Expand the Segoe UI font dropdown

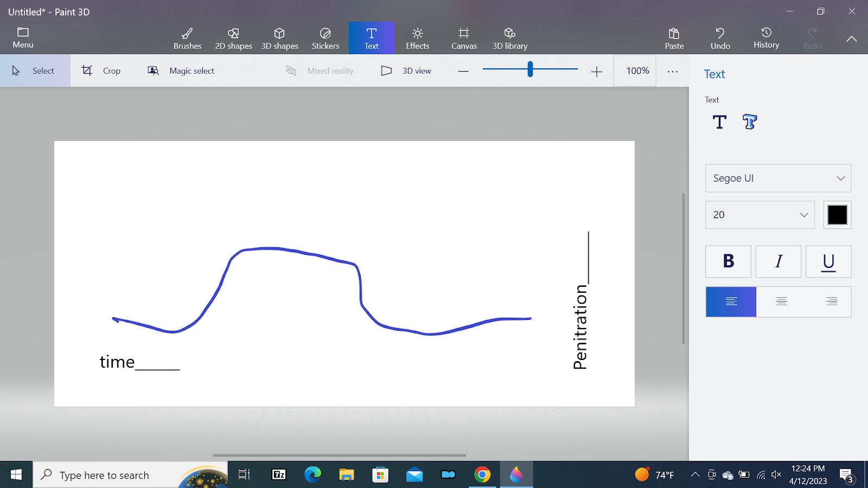[778, 178]
